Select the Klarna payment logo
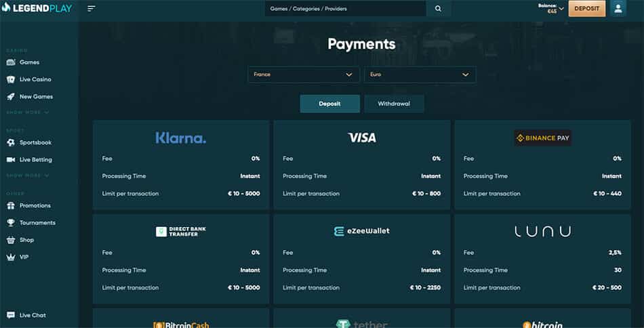Image resolution: width=644 pixels, height=328 pixels. 181,138
